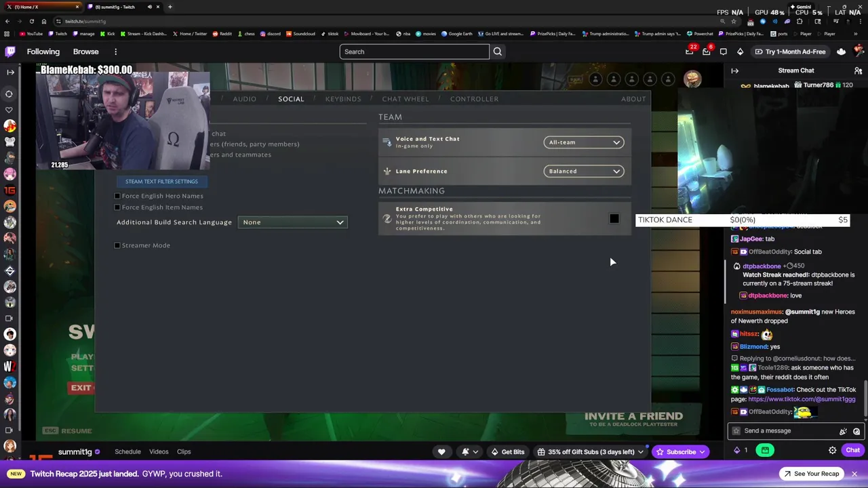Open inbox icon with 6 badge

pyautogui.click(x=707, y=52)
